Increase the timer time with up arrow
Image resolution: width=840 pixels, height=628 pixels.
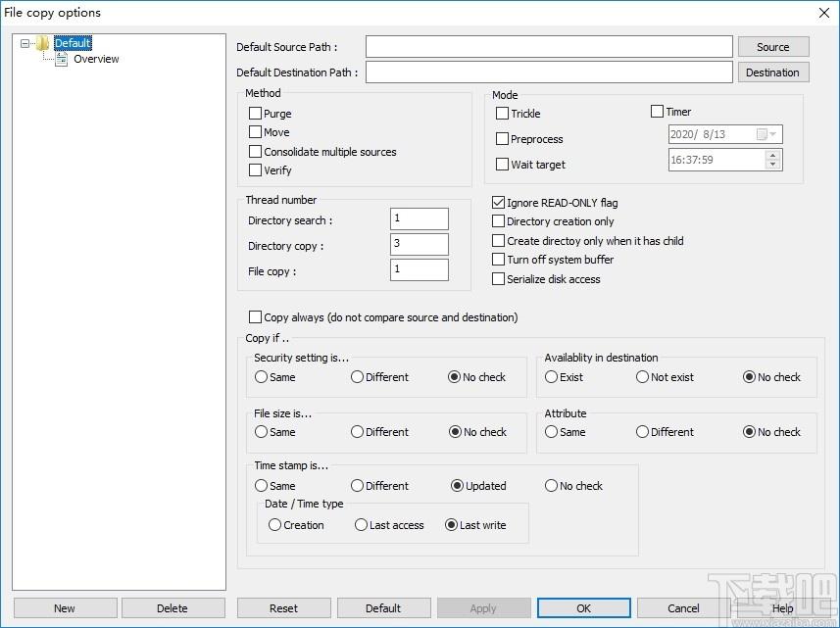(x=772, y=155)
